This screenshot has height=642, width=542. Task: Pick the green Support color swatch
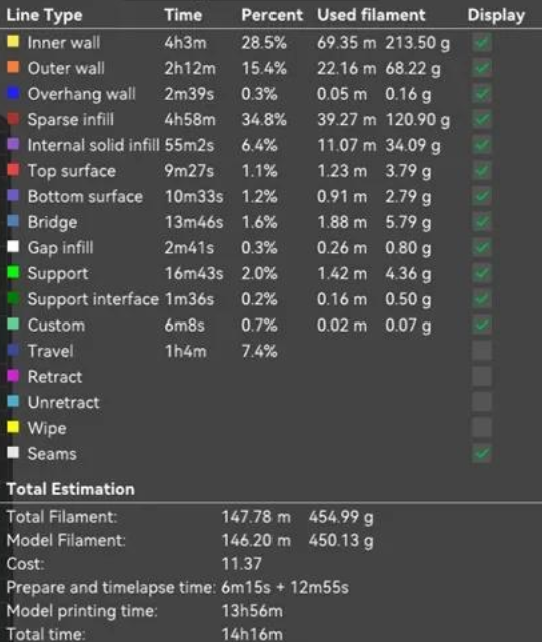[x=13, y=272]
